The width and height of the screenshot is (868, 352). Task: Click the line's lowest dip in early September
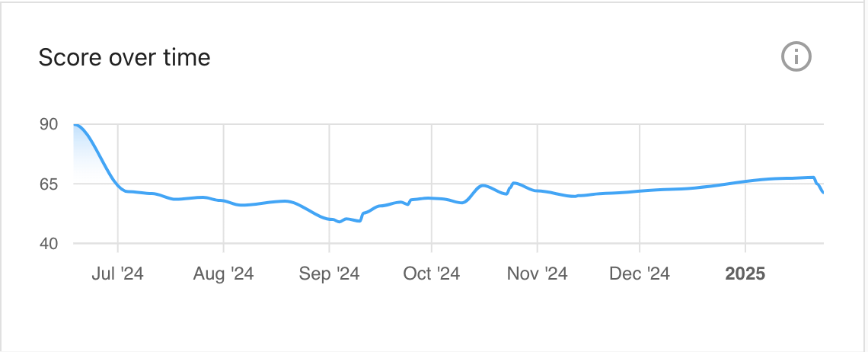340,222
